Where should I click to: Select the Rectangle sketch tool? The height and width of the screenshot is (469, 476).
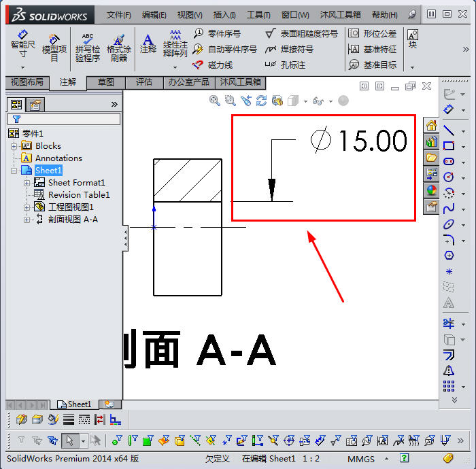[x=449, y=145]
